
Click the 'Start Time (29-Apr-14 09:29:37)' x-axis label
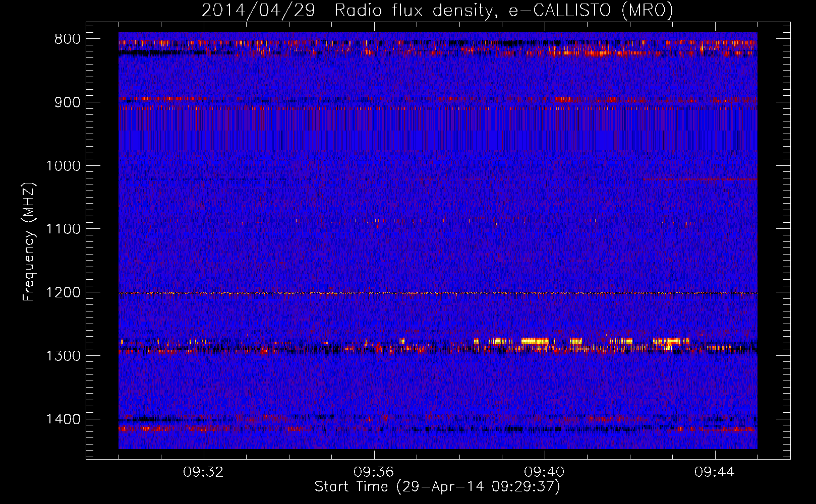437,487
